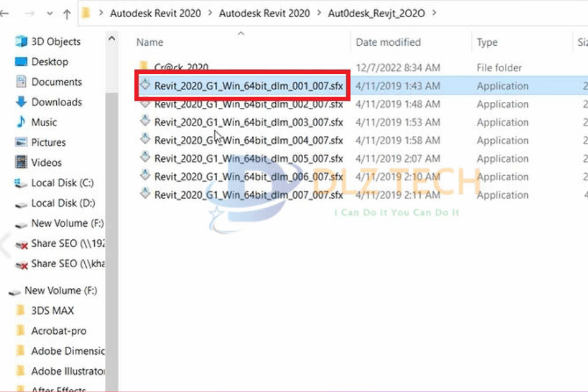Click the Music note icon
Screen dimensions: 588x392
(21, 122)
